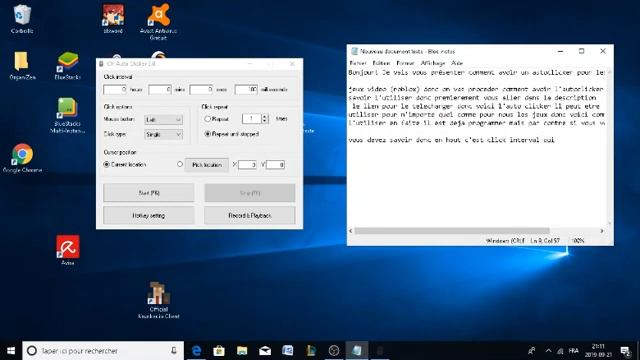Viewport: 640px width, 360px height.
Task: Click the Notepad horizontal scrollbar right arrow
Action: [x=602, y=231]
